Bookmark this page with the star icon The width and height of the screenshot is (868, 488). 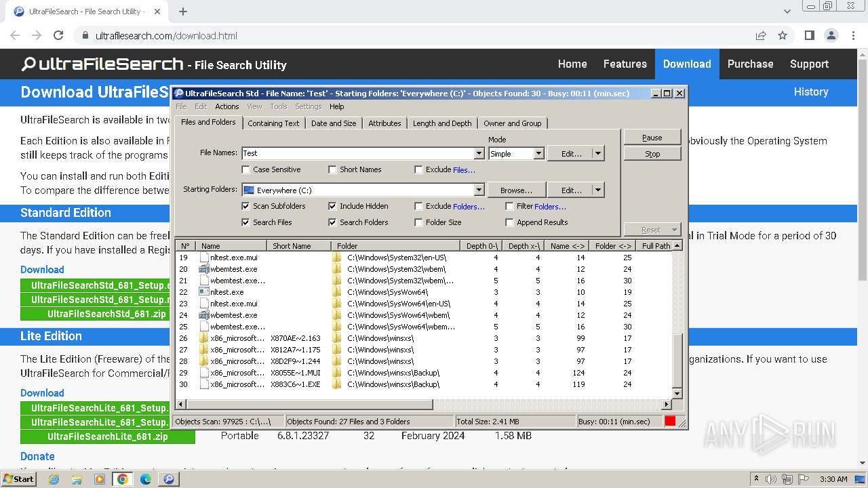(783, 35)
